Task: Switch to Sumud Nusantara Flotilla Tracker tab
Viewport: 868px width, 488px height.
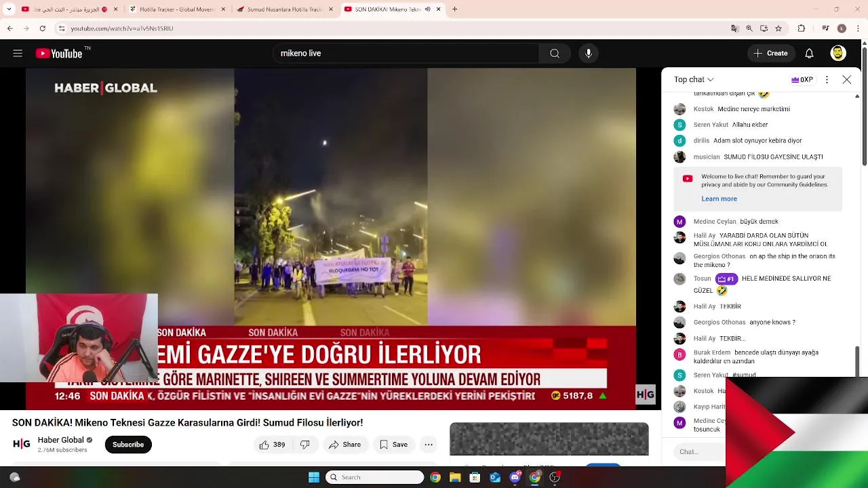Action: click(285, 9)
